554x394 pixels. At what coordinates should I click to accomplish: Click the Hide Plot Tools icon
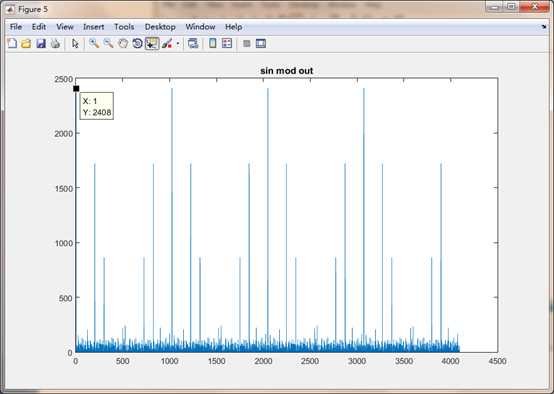coord(247,43)
